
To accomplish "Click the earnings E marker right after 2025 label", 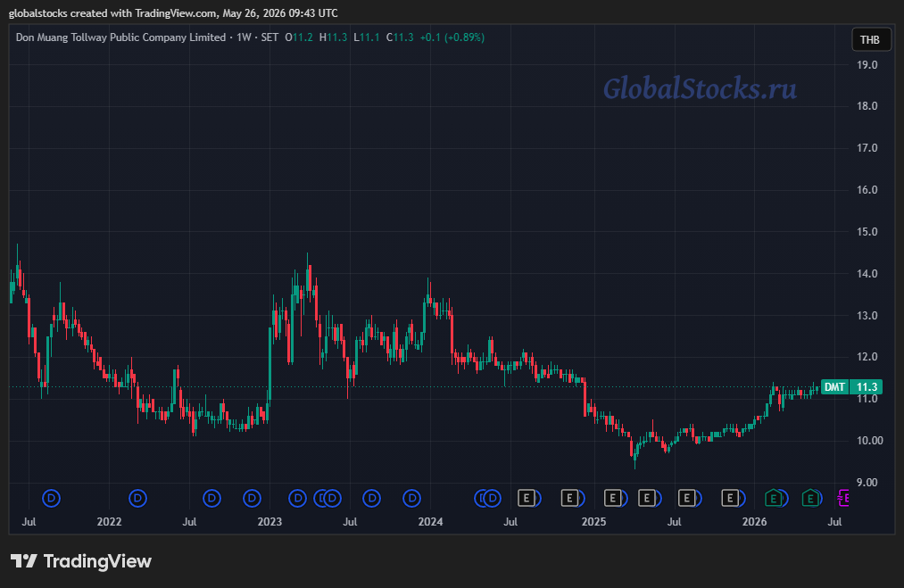I will coord(613,498).
